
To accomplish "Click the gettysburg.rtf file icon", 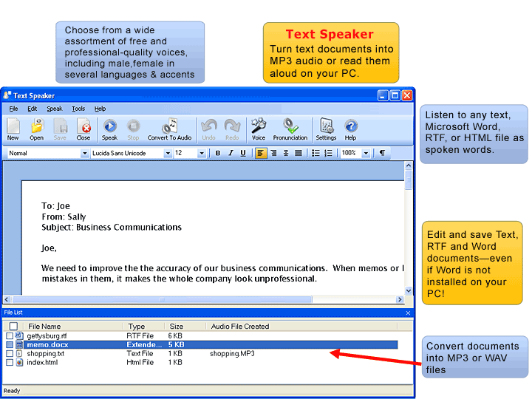I will (19, 335).
